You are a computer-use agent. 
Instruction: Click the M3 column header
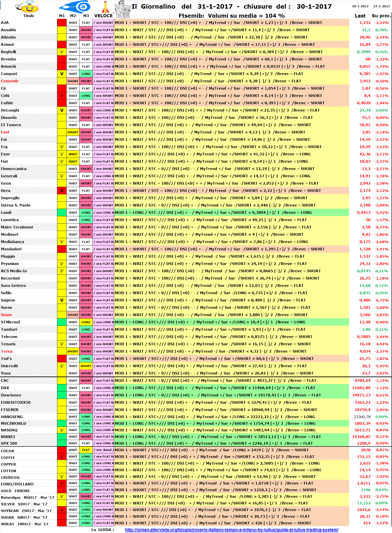86,16
